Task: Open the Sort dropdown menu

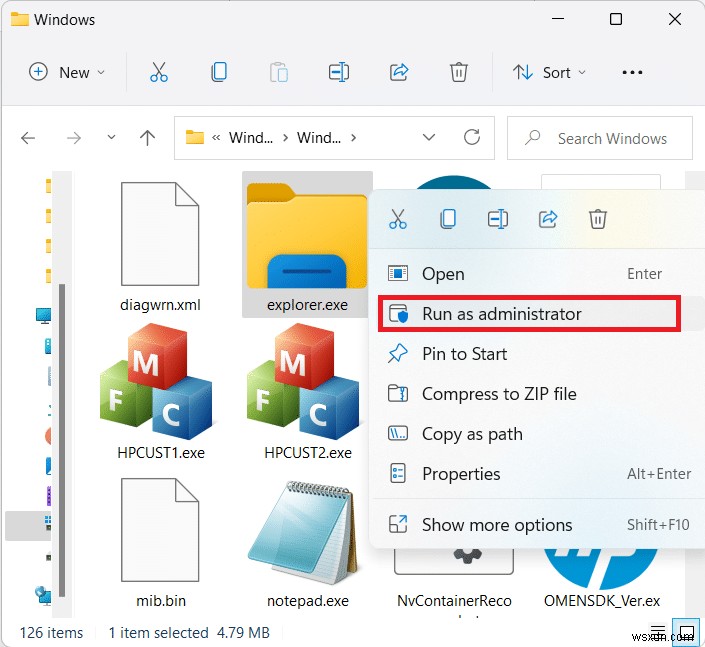Action: pos(549,72)
